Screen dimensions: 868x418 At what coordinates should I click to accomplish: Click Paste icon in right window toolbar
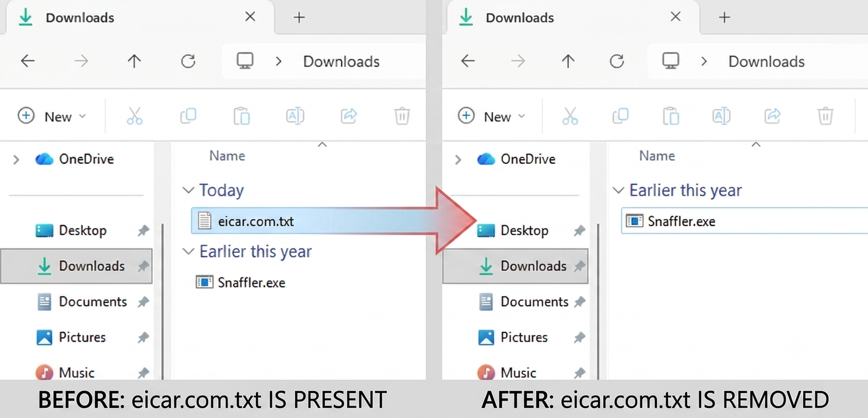(671, 116)
